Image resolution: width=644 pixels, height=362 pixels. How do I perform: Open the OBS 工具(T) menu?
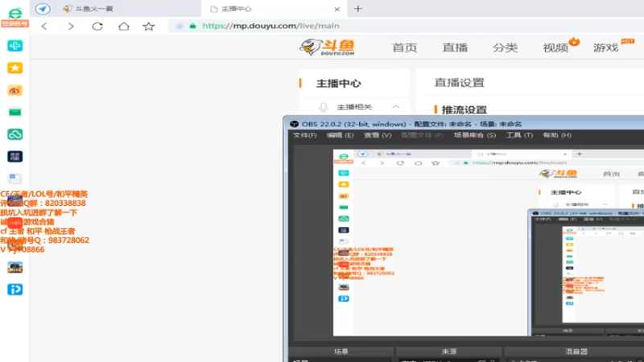[x=519, y=135]
